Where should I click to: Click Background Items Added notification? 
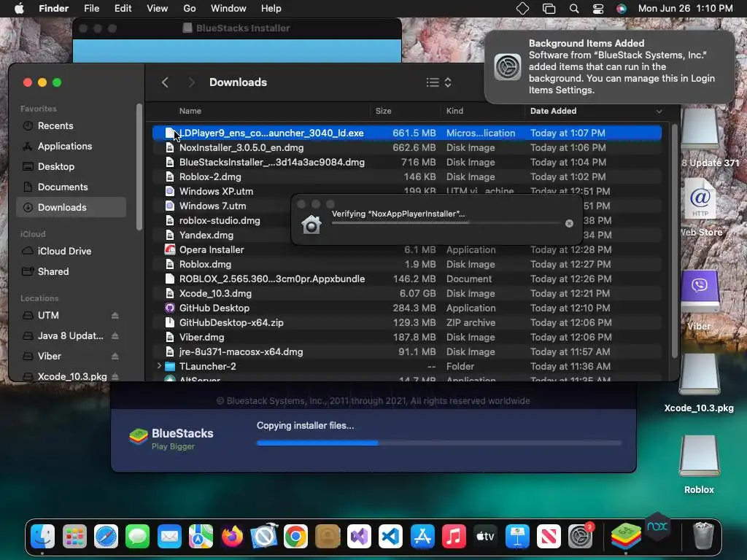[x=610, y=66]
